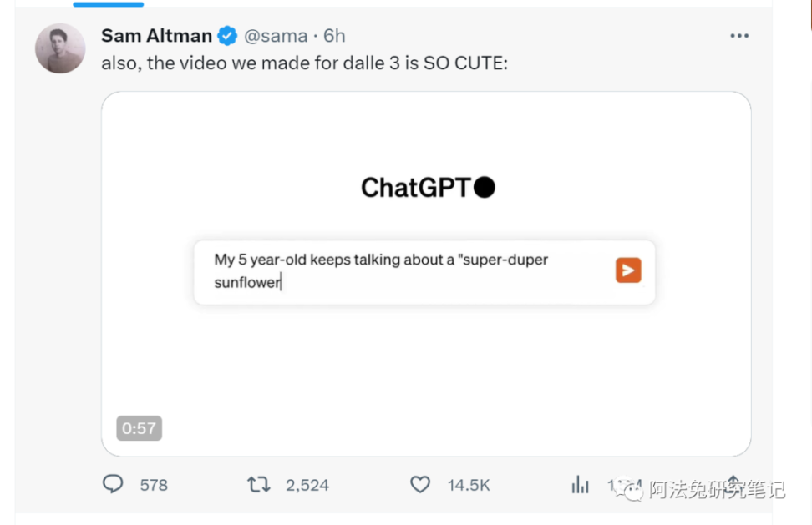
Task: Retweet this post using the arrows icon
Action: point(259,484)
